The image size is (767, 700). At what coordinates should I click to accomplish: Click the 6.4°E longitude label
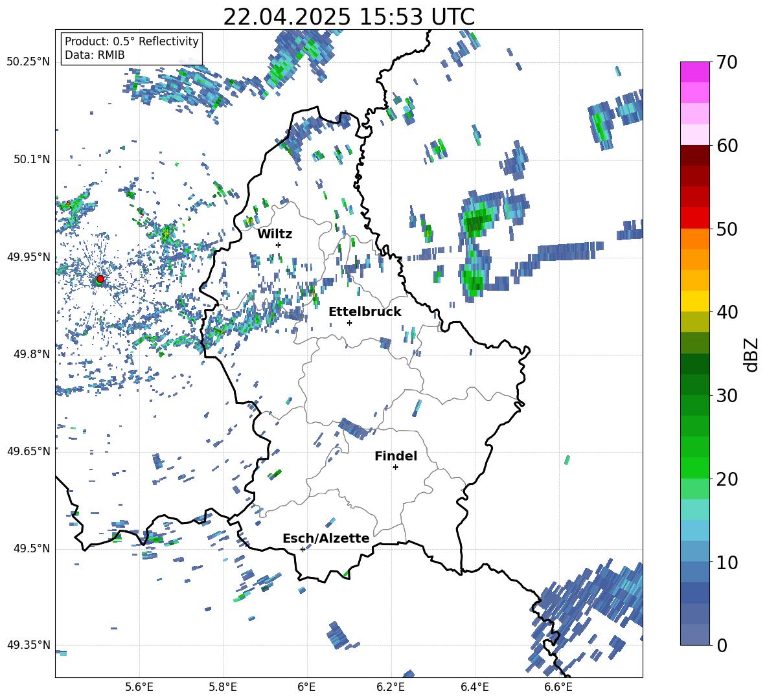(474, 687)
